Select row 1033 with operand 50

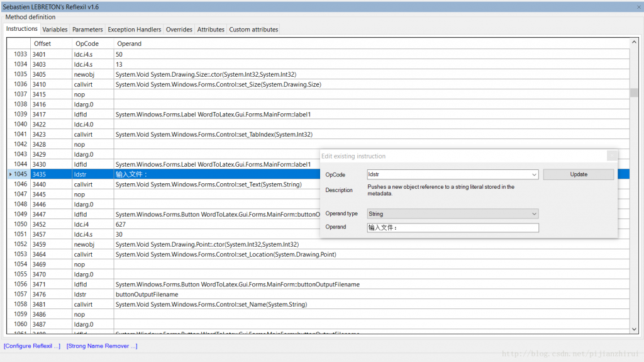(x=318, y=54)
